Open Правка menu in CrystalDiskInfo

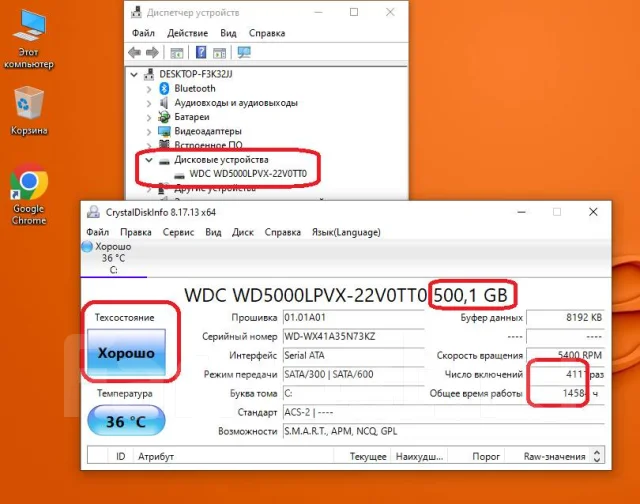tap(136, 232)
